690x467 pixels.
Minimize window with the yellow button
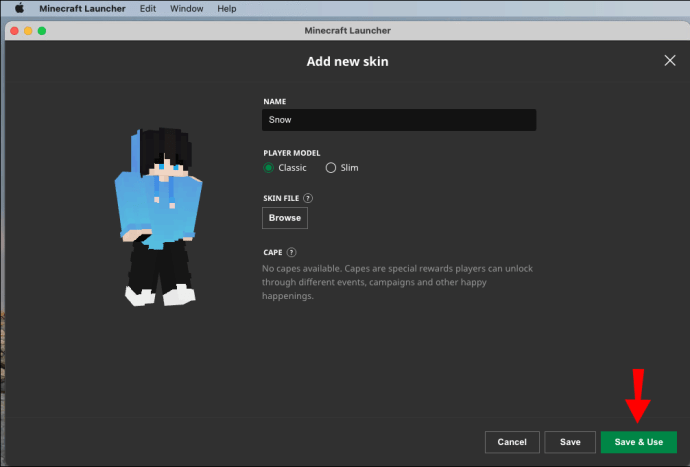(28, 30)
